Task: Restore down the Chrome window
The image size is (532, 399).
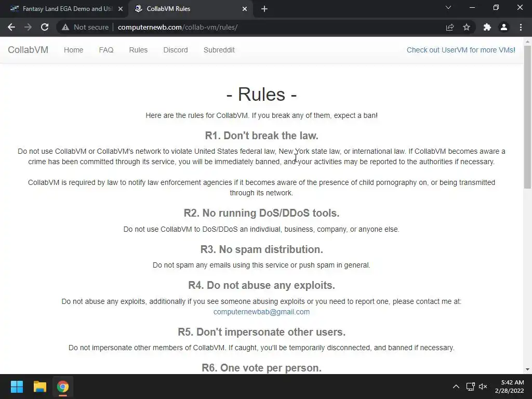Action: (x=496, y=7)
